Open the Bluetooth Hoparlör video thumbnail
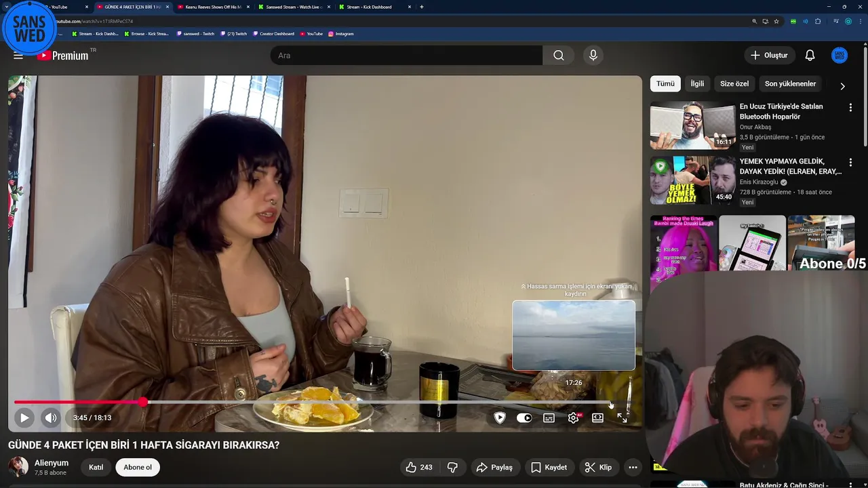This screenshot has width=868, height=488. point(692,125)
